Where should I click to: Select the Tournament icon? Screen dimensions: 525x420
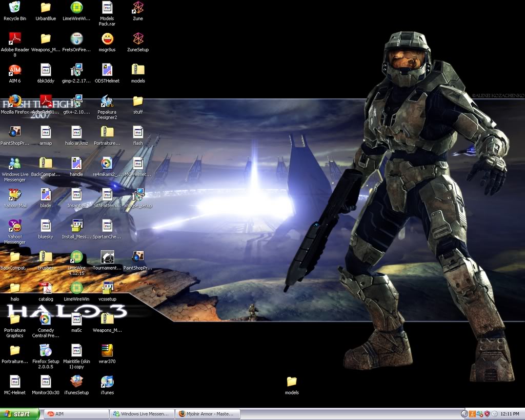[107, 257]
